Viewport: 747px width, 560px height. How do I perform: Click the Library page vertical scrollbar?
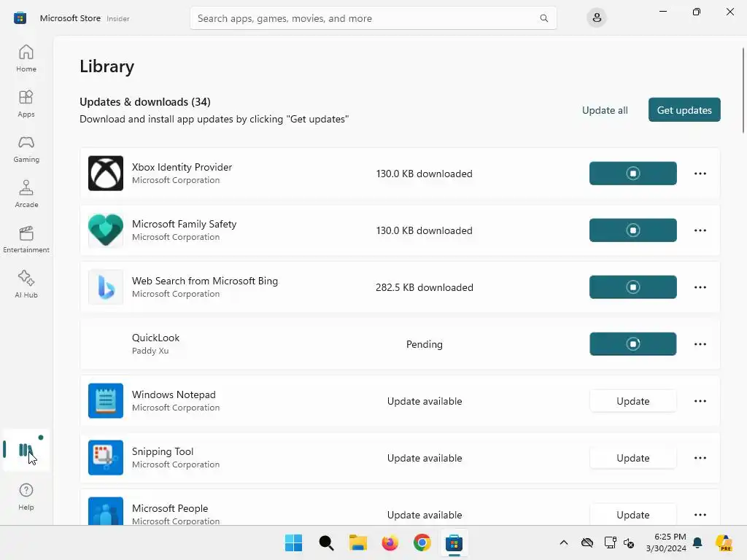(743, 90)
